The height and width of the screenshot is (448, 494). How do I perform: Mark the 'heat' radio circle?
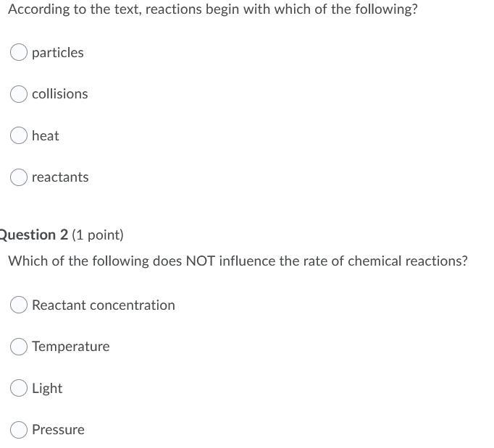pyautogui.click(x=19, y=135)
